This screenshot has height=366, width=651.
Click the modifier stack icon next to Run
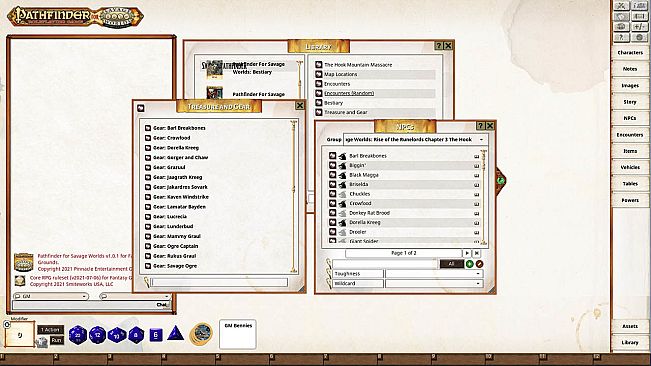pyautogui.click(x=42, y=342)
